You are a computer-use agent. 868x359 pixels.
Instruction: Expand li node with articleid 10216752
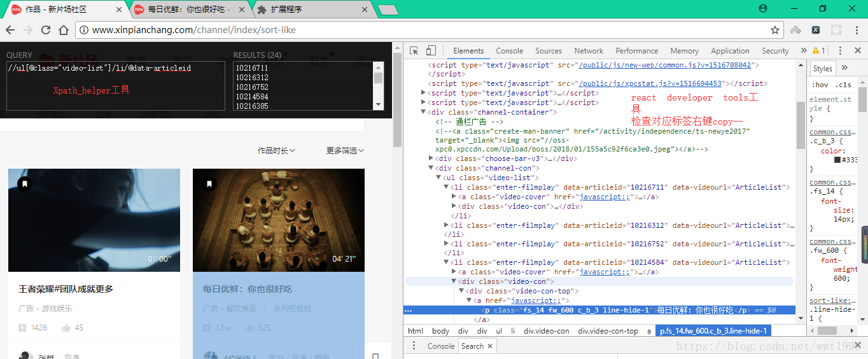click(446, 244)
